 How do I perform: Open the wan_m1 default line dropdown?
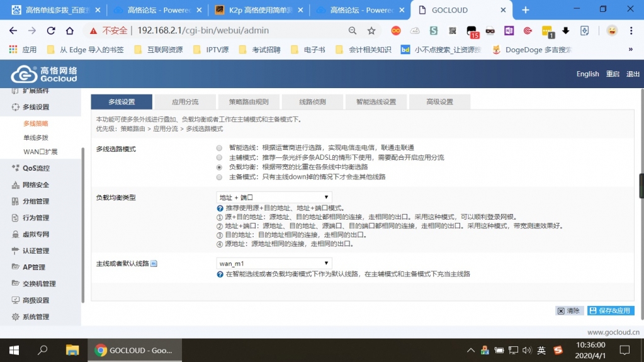click(x=274, y=263)
